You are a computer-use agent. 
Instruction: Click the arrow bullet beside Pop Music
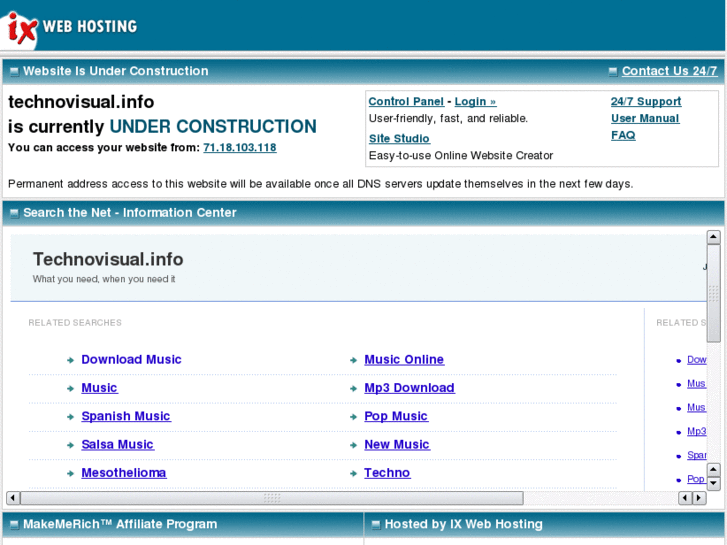353,417
